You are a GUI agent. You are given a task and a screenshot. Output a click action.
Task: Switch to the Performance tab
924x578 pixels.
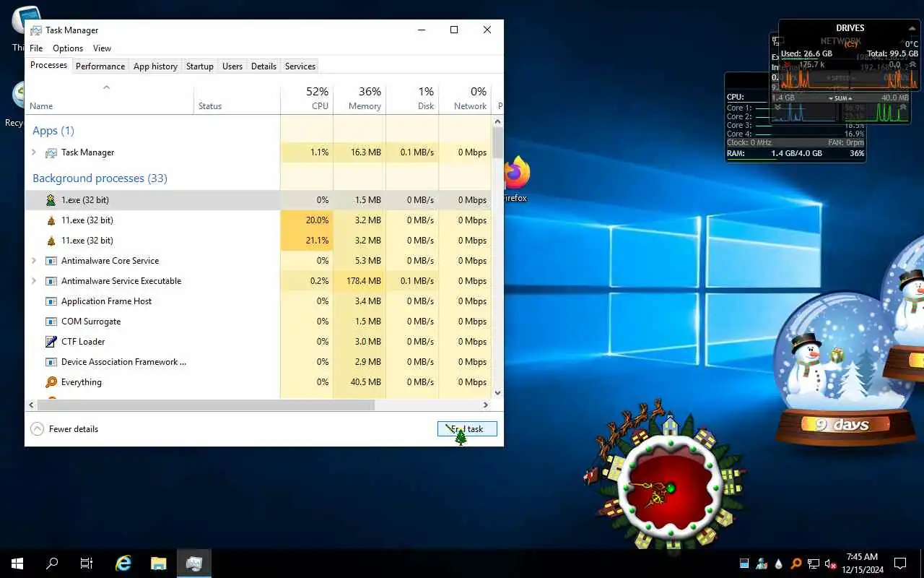coord(100,66)
